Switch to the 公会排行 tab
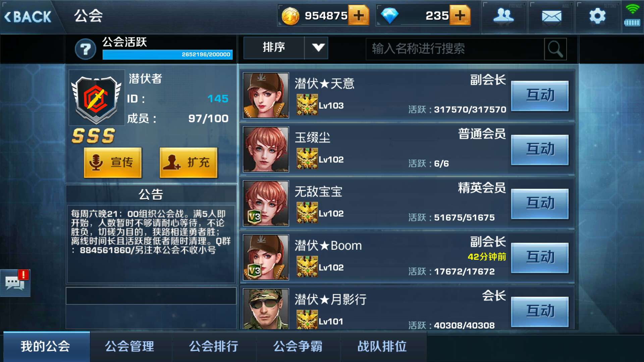Image resolution: width=644 pixels, height=362 pixels. tap(214, 346)
